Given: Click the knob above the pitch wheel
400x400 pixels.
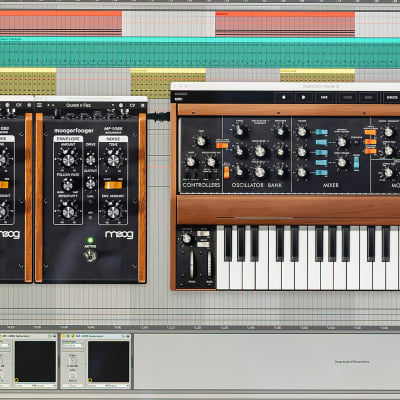Looking at the screenshot, I should click(x=187, y=239).
